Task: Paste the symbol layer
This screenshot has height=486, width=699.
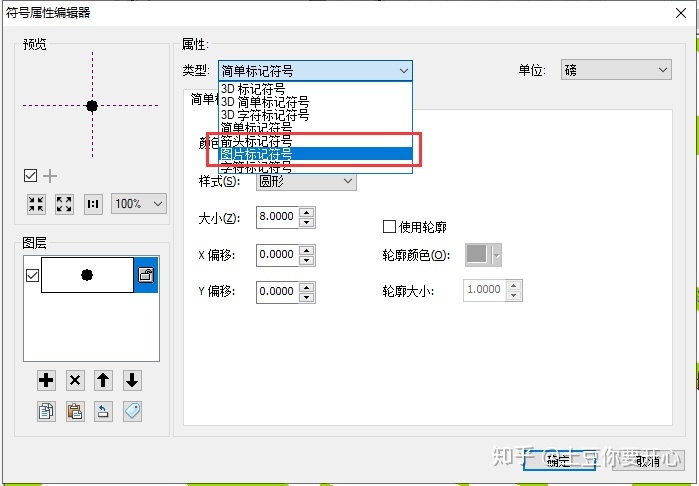Action: (x=75, y=411)
